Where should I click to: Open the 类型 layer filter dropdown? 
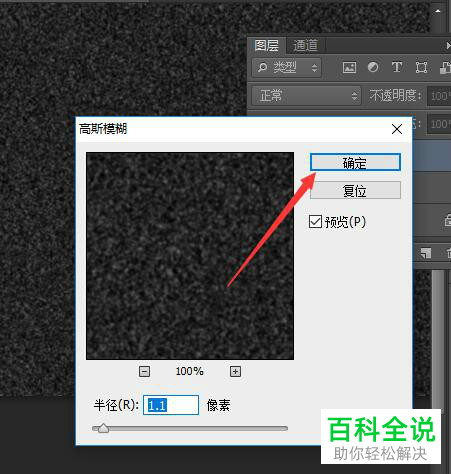(286, 68)
